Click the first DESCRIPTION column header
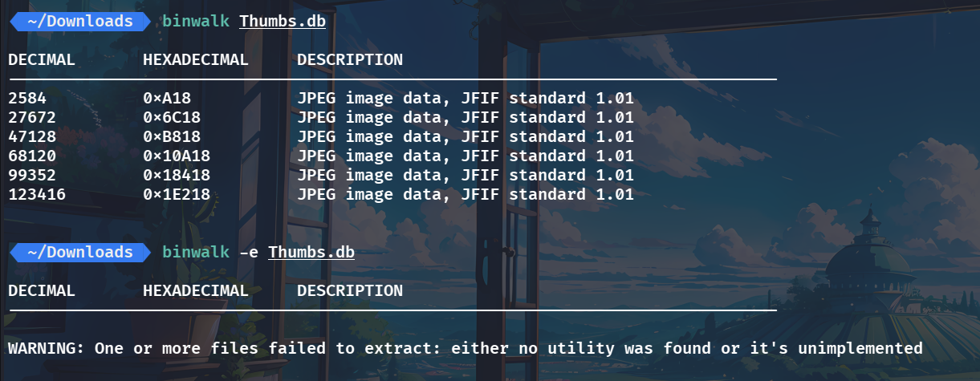Viewport: 980px width, 381px height. (350, 60)
